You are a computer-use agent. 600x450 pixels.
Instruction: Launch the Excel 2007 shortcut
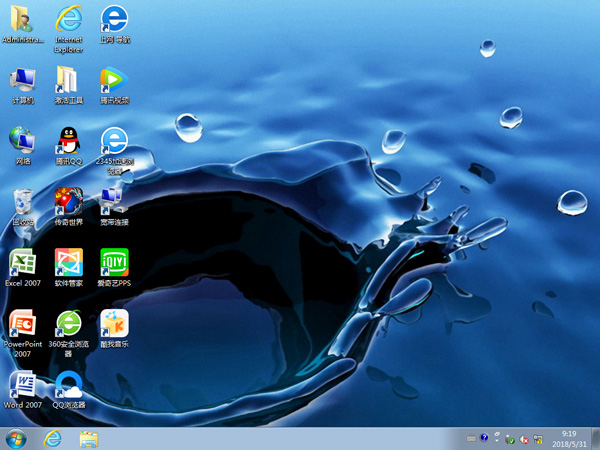click(x=23, y=263)
